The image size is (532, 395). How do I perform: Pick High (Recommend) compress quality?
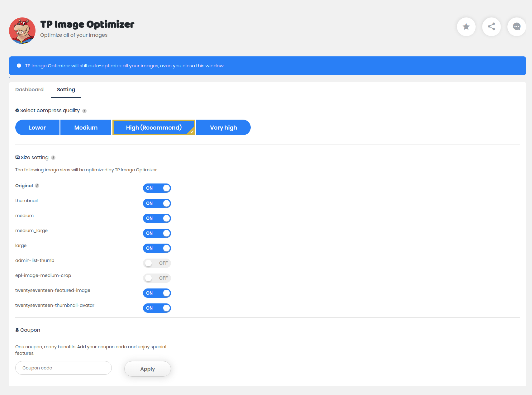click(x=154, y=127)
